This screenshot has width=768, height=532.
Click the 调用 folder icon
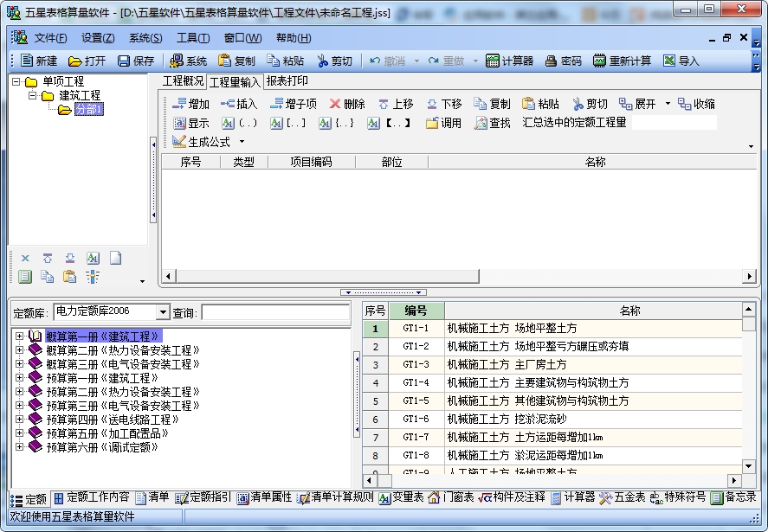[432, 123]
